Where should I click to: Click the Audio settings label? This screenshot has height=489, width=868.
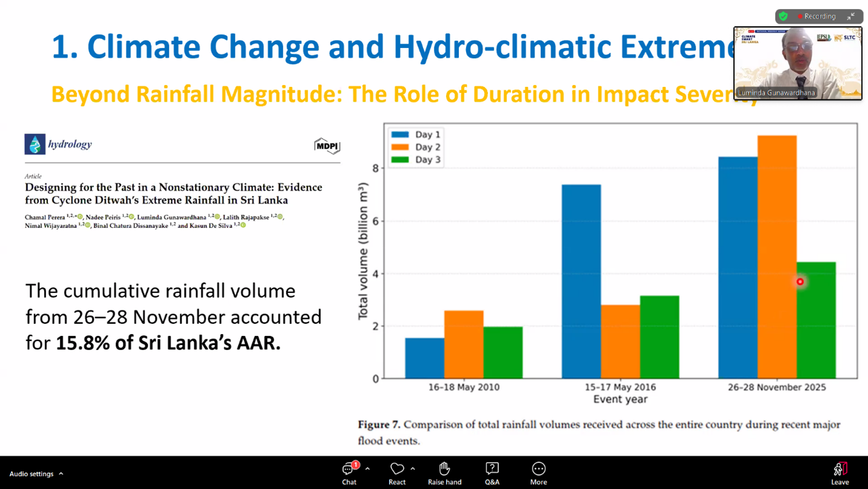coord(32,474)
